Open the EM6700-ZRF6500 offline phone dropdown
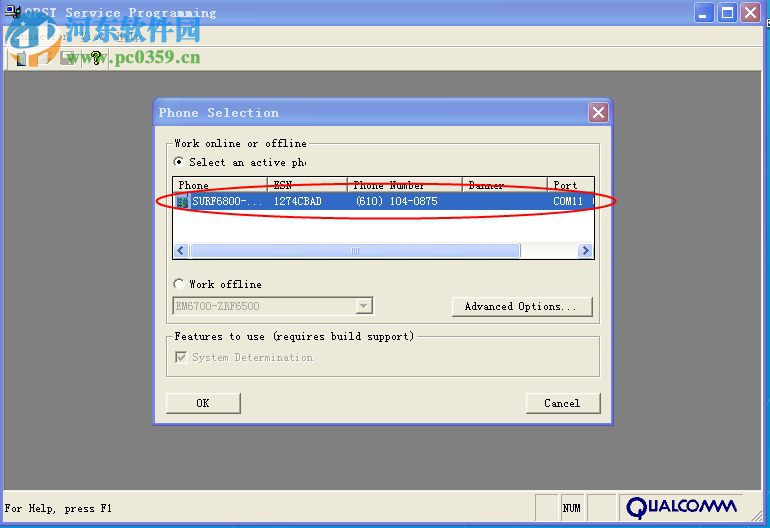This screenshot has width=770, height=528. point(273,306)
